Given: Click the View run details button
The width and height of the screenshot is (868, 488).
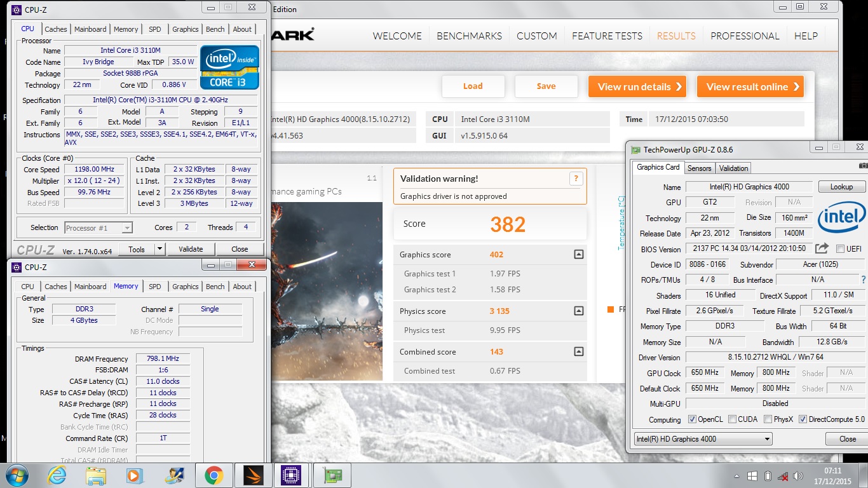Looking at the screenshot, I should coord(639,86).
